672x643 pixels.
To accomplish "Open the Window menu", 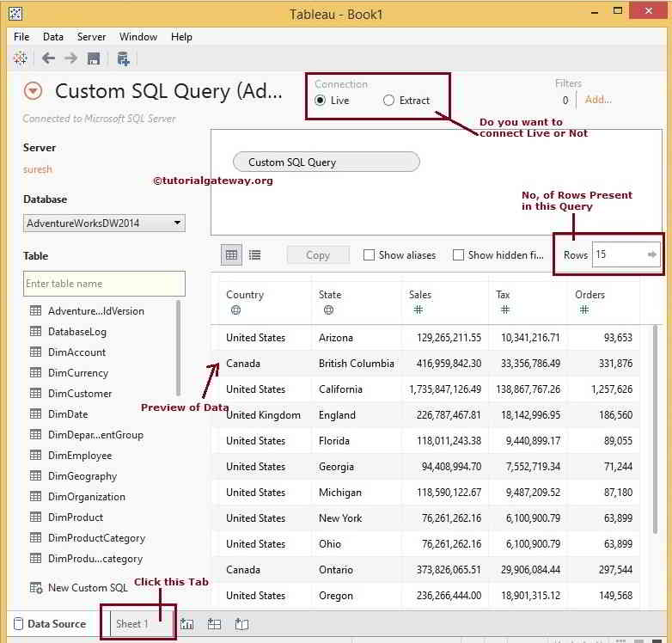I will tap(138, 37).
